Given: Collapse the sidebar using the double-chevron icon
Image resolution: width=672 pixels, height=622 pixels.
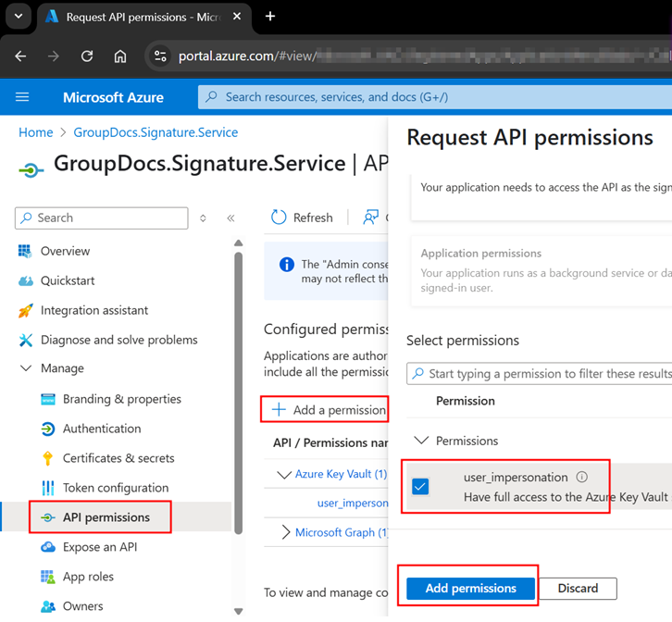Looking at the screenshot, I should pos(230,218).
